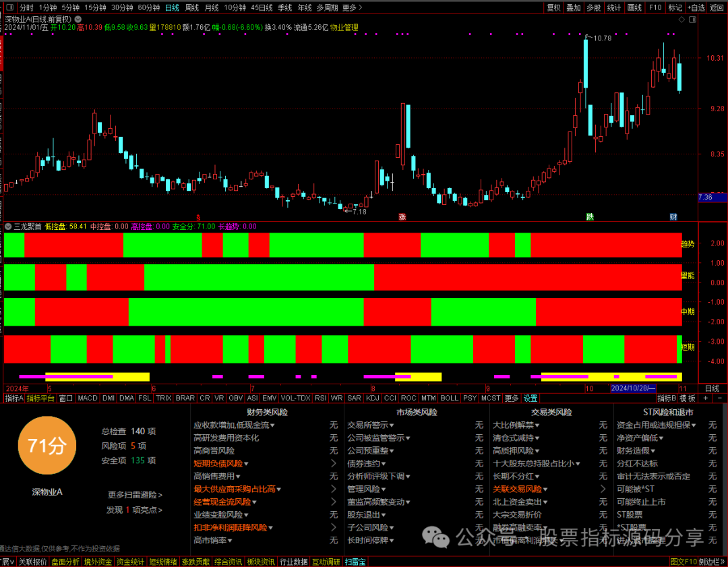Click the 7.18 low price label
The image size is (728, 567).
coord(359,212)
